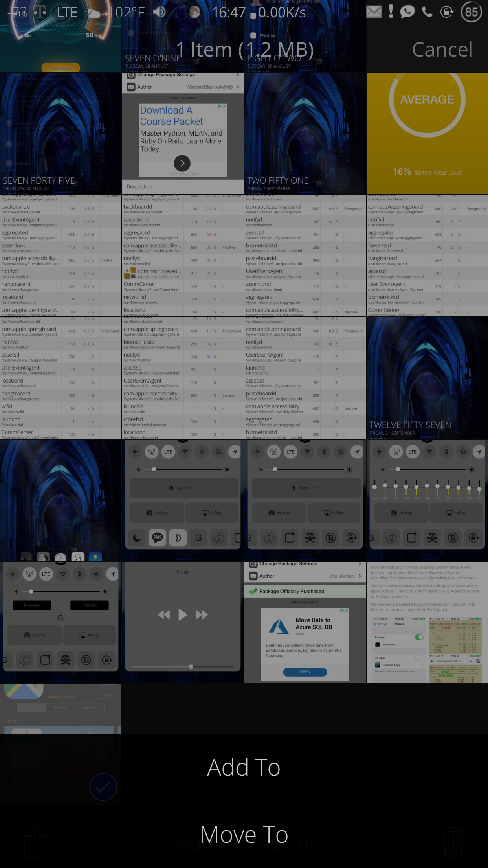Tap the circular battery 85 indicator

pos(471,12)
